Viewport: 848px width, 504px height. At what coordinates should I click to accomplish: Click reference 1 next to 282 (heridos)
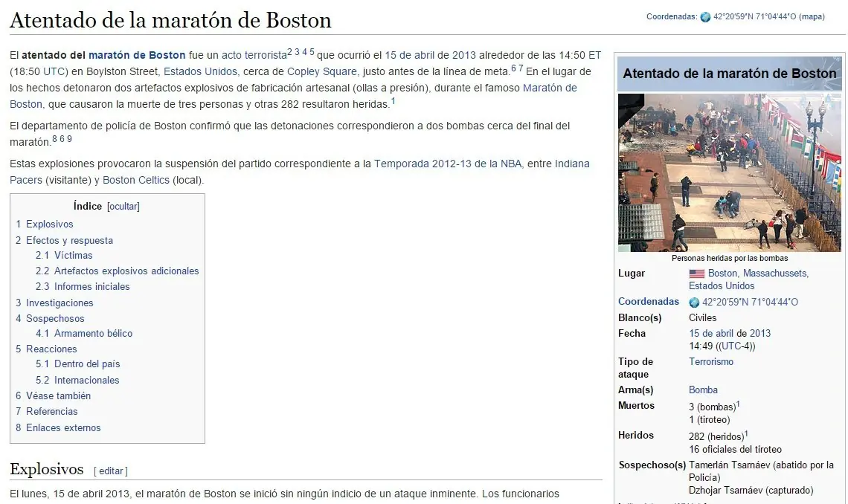coord(746,433)
